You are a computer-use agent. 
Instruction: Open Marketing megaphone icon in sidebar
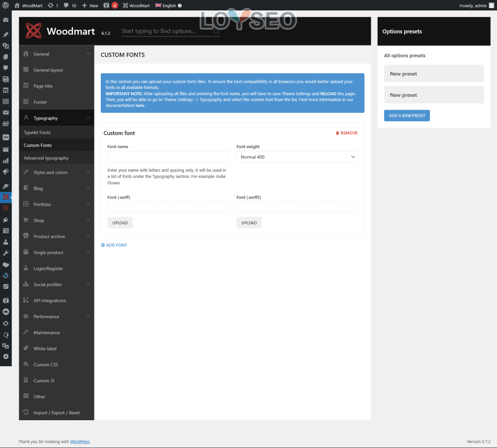click(x=5, y=172)
